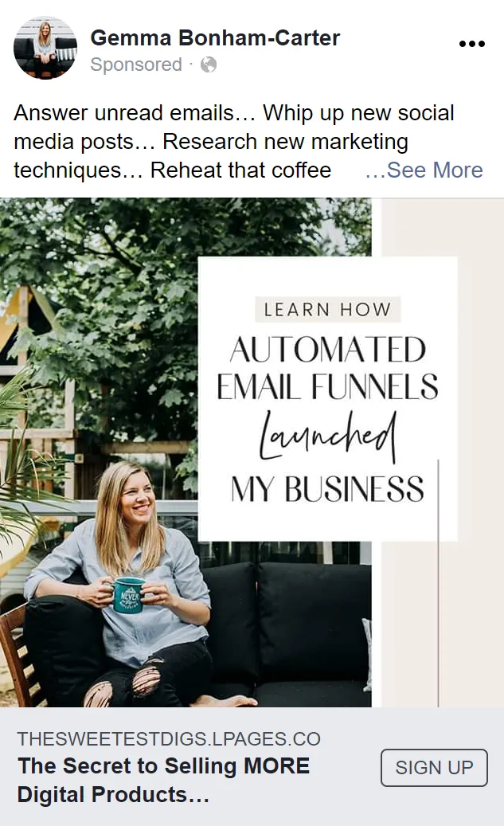
Task: Open the THESWEETESTDIGS.LPAGES.CO domain link
Action: [169, 738]
